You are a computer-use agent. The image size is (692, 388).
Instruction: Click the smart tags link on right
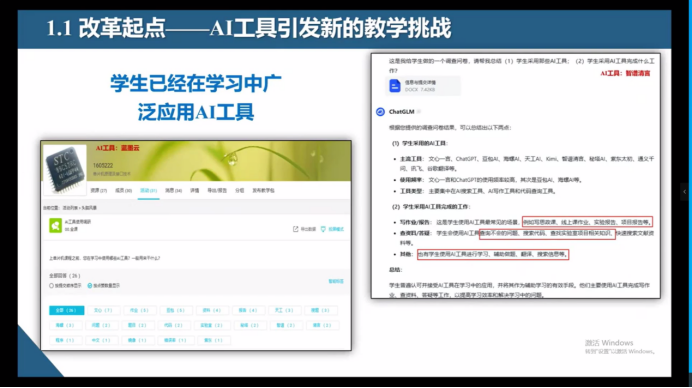pyautogui.click(x=336, y=281)
